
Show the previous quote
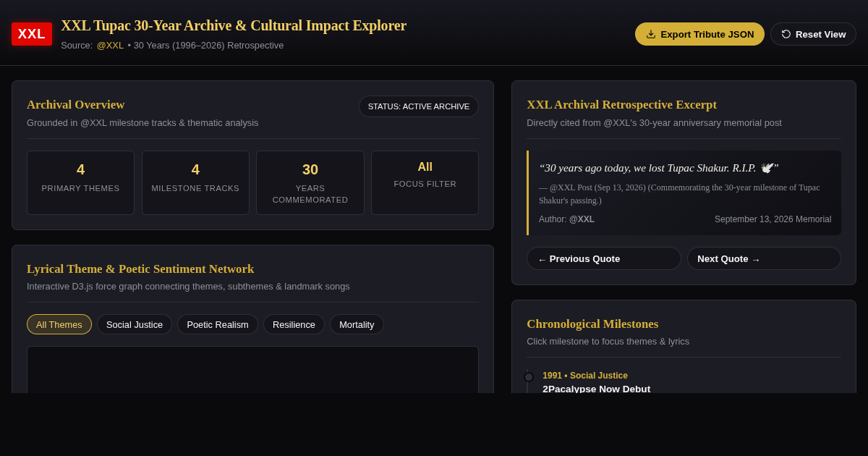(x=603, y=258)
